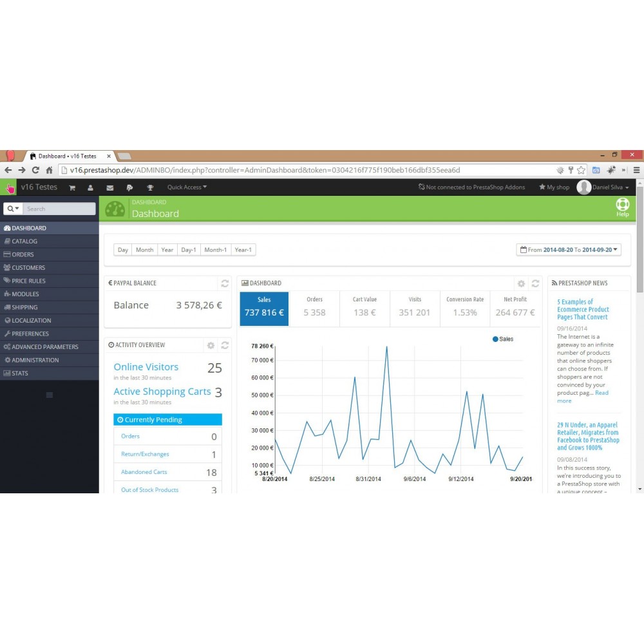Open the date range picker dropdown
The width and height of the screenshot is (644, 644).
tap(569, 250)
